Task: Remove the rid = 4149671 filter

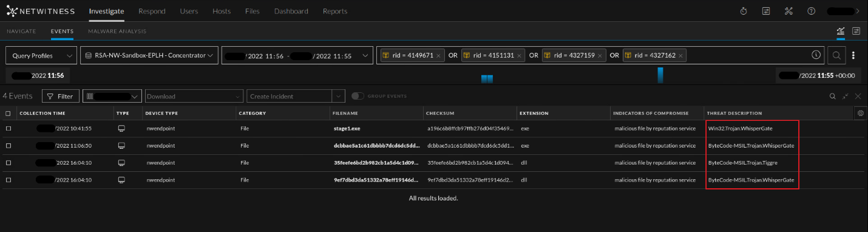Action: pos(438,55)
